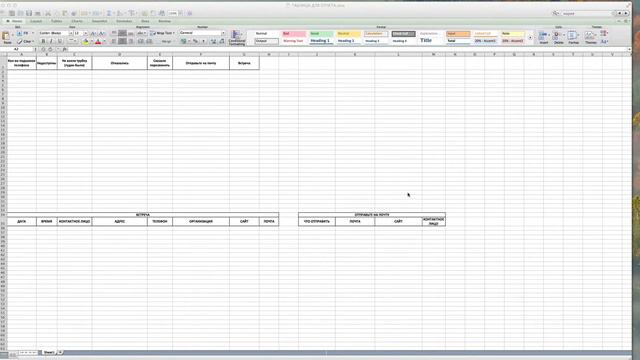The height and width of the screenshot is (360, 640).
Task: Click the Paste icon in the Home ribbon
Action: pyautogui.click(x=7, y=37)
